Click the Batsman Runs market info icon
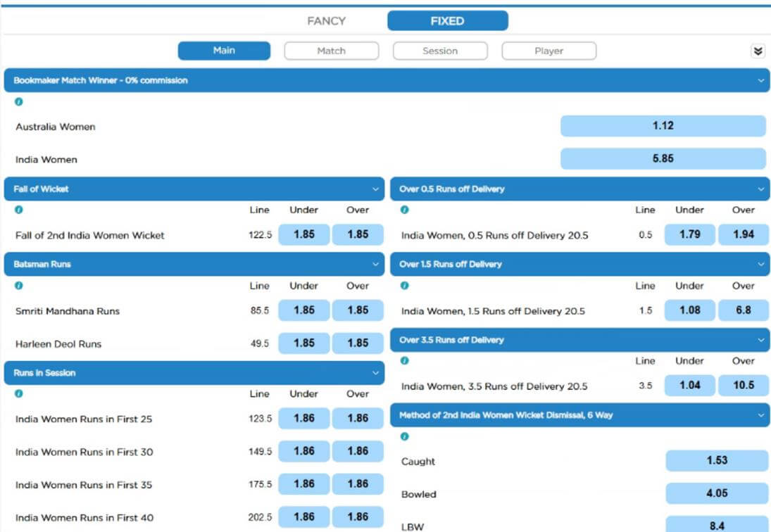771x532 pixels. (18, 286)
